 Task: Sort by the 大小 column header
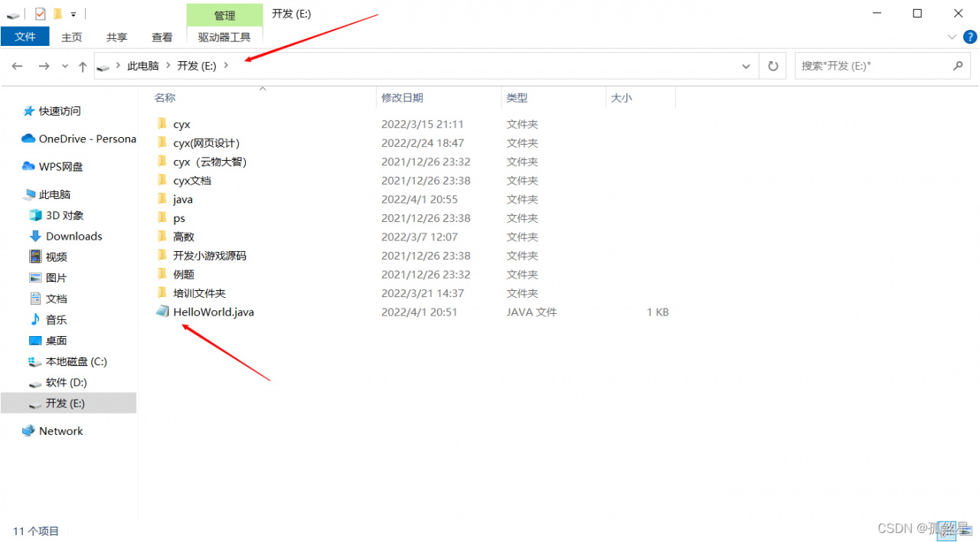(621, 98)
